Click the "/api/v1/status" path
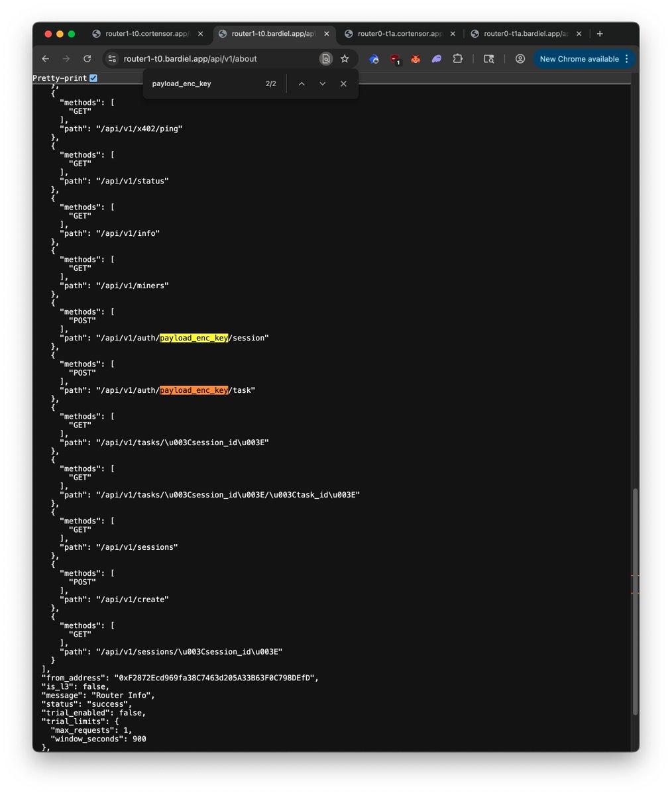 point(133,181)
